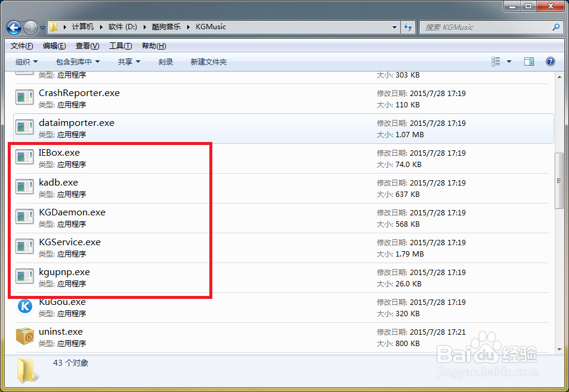The width and height of the screenshot is (569, 392).
Task: Click the 刻录 toolbar button
Action: [166, 61]
